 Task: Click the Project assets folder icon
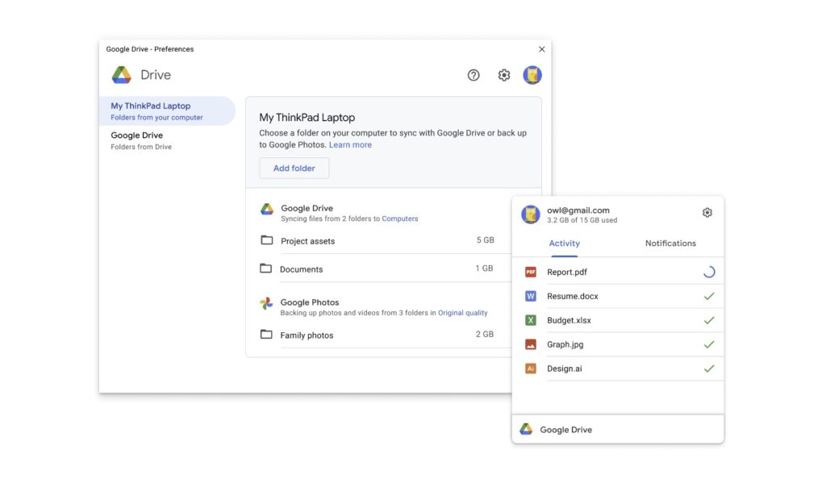tap(267, 240)
